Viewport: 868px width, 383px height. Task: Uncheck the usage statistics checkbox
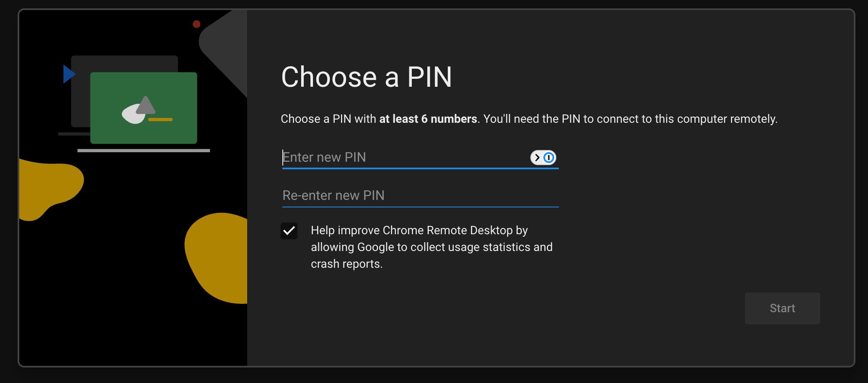289,231
